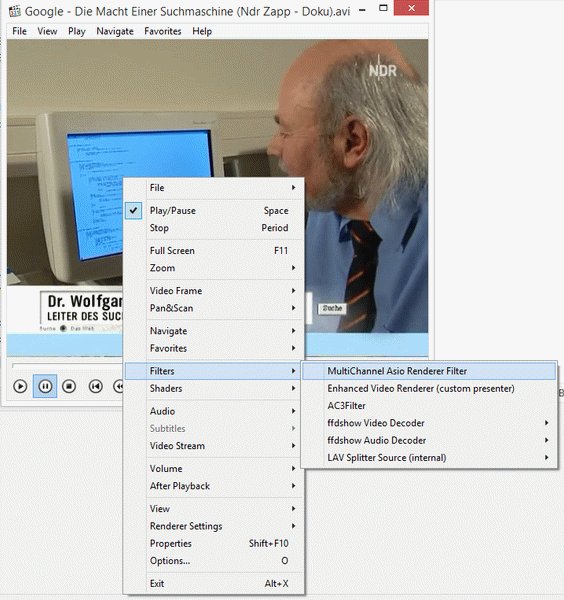Choose Exit in the context menu
Screen dimensions: 564x600
(214, 584)
